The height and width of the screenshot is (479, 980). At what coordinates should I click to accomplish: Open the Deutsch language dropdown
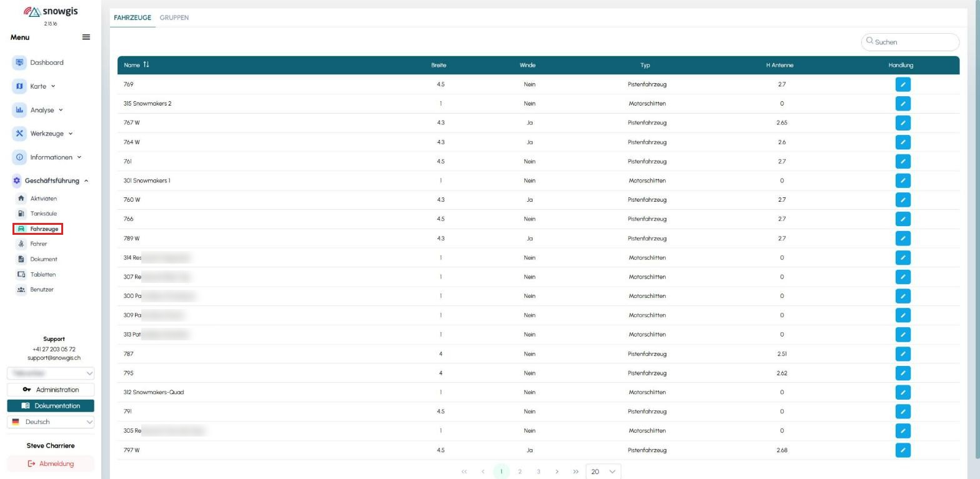pos(51,422)
